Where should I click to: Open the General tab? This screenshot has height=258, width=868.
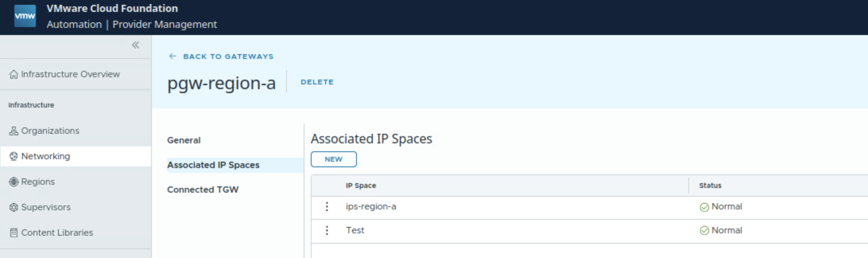[x=184, y=140]
